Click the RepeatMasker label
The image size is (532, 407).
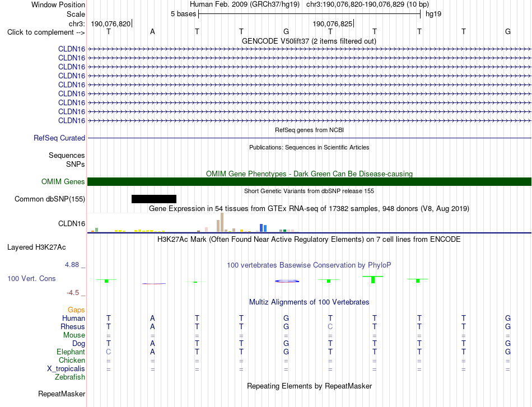62,394
